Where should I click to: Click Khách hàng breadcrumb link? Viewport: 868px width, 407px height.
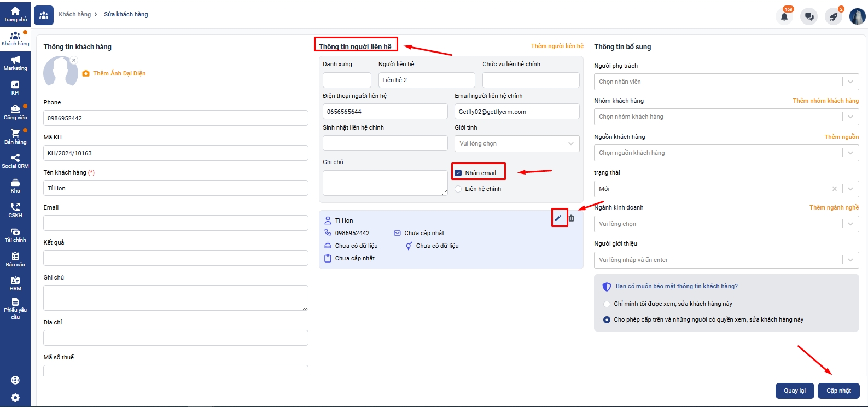coord(75,14)
